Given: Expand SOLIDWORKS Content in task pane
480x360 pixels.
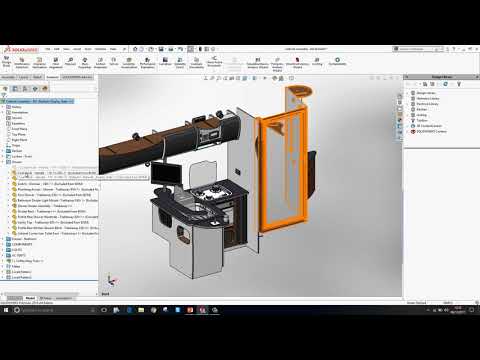Looking at the screenshot, I should coord(408,131).
